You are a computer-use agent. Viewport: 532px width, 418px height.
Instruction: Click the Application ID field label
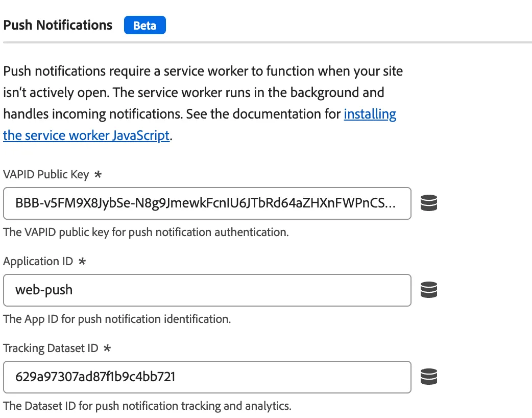click(38, 262)
